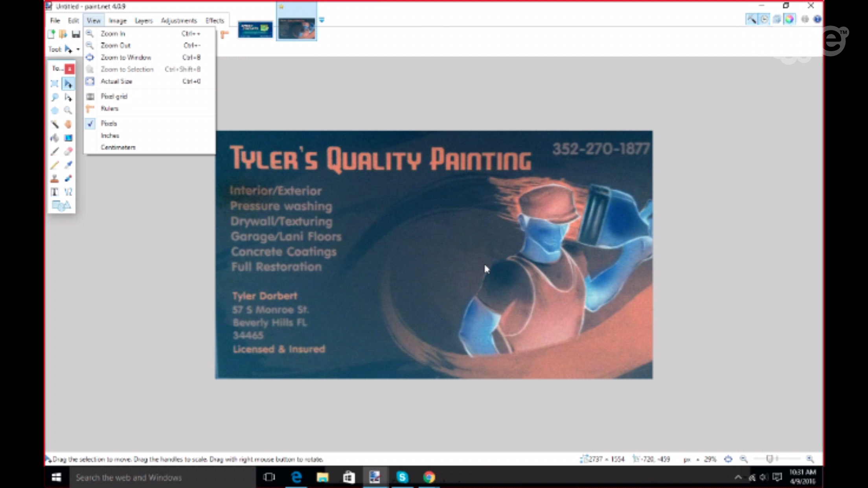Click the Save icon in toolbar

[x=75, y=34]
